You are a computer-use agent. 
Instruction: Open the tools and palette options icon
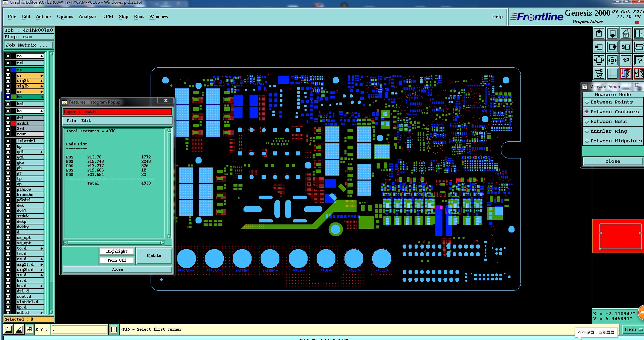pos(599,73)
